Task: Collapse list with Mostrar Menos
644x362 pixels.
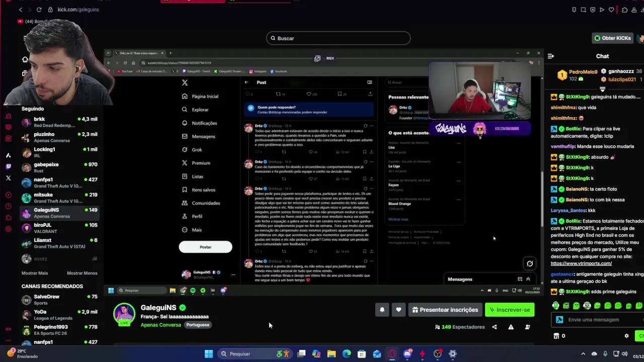Action: [82, 273]
